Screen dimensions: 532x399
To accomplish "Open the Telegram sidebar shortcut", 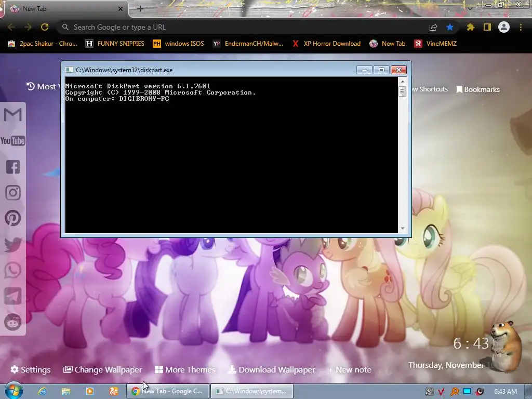I will (13, 296).
